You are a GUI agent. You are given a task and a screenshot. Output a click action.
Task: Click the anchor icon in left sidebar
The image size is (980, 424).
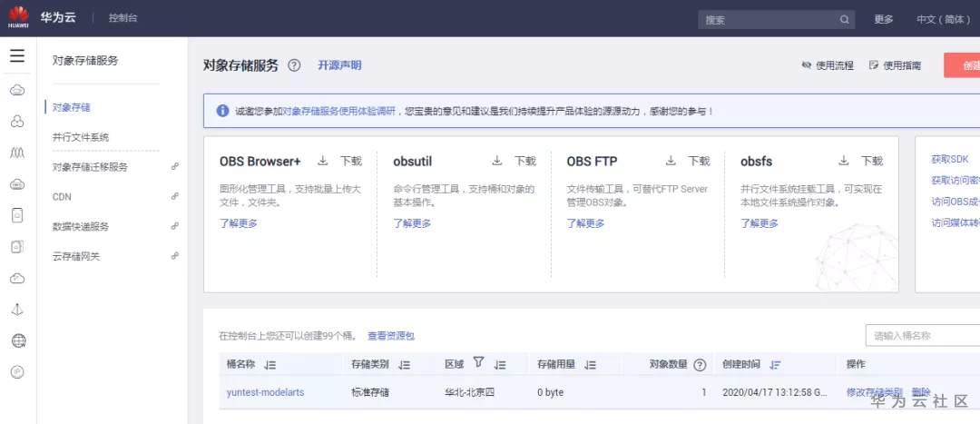click(17, 310)
